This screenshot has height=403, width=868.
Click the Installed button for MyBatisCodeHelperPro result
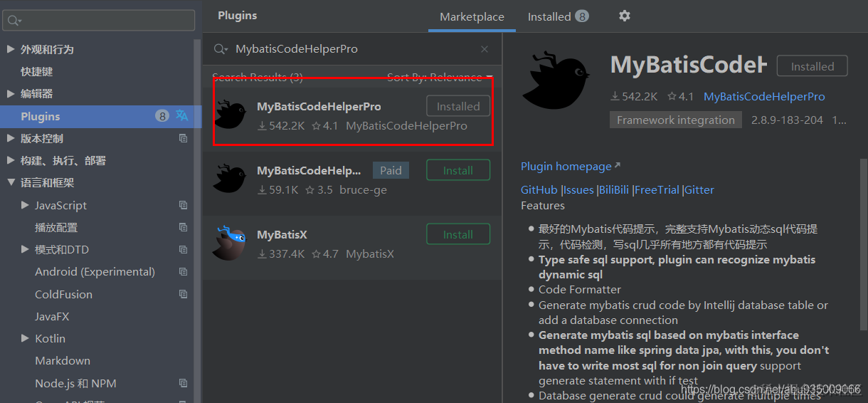click(458, 106)
